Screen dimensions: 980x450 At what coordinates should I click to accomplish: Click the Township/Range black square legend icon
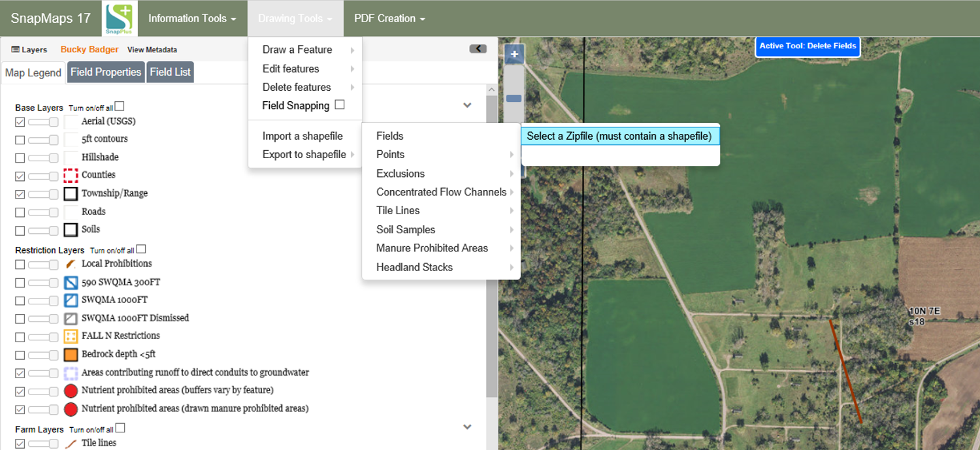pyautogui.click(x=71, y=194)
